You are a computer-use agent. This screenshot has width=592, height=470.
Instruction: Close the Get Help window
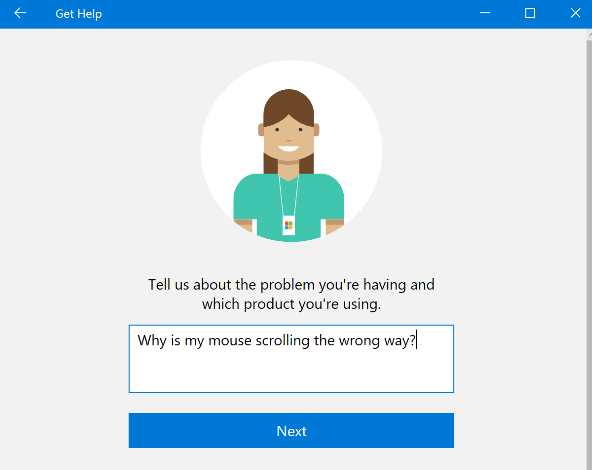tap(575, 13)
